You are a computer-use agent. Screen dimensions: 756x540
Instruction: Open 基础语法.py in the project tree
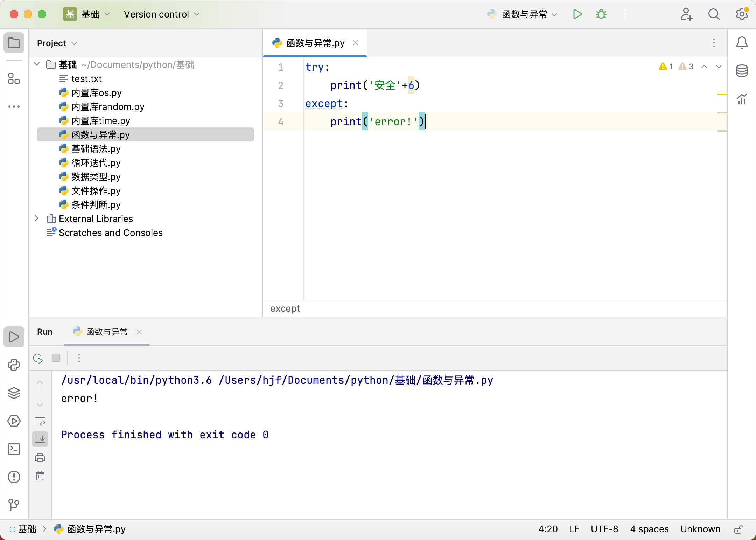pyautogui.click(x=96, y=149)
